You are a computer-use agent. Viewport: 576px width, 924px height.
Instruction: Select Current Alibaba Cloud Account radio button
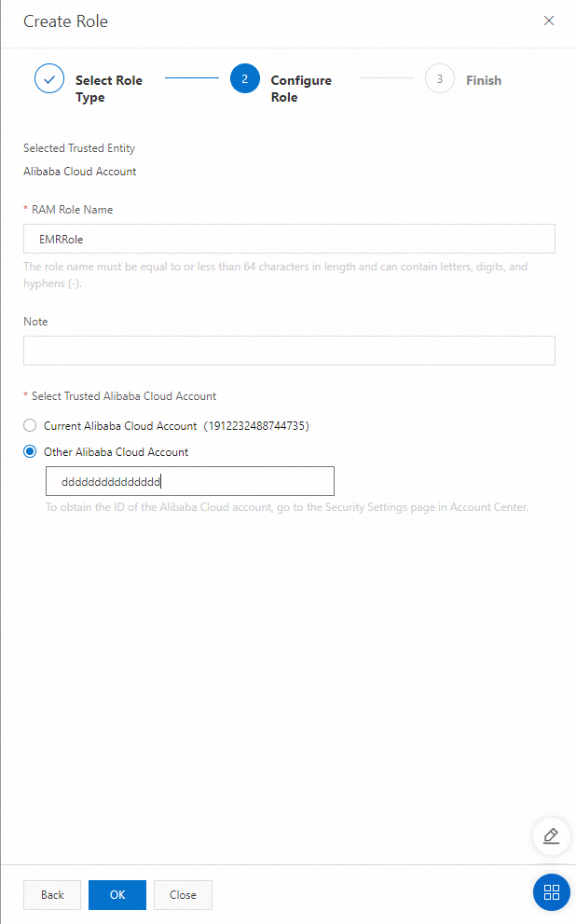pos(30,425)
